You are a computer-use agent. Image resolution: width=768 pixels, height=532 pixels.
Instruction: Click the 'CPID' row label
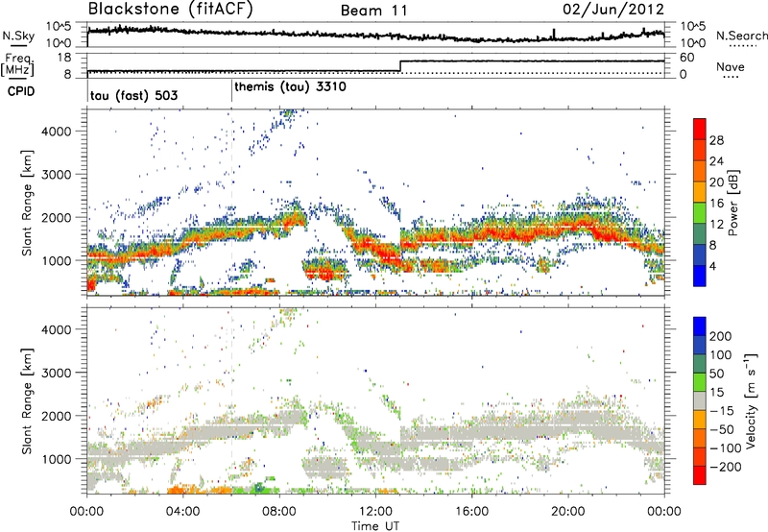click(21, 91)
